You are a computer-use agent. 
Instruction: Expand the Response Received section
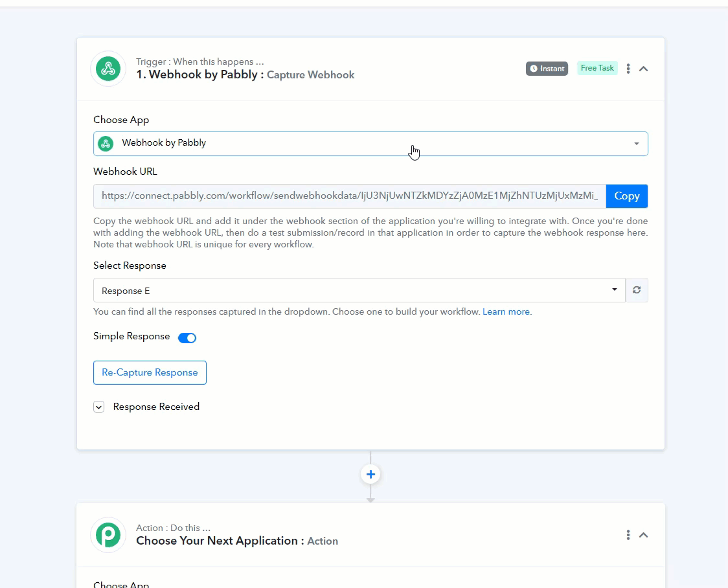click(98, 407)
